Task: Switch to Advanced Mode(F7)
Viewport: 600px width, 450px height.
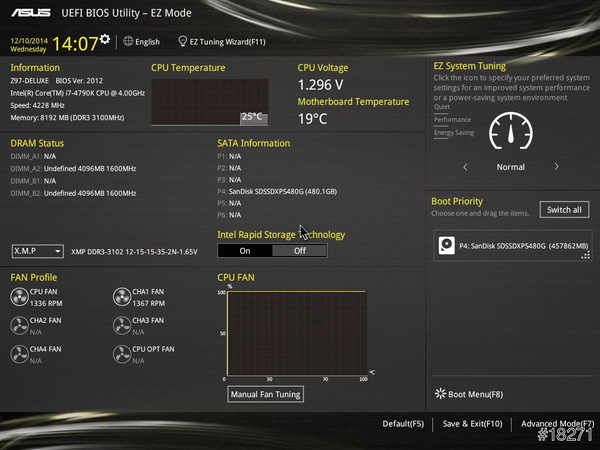Action: pyautogui.click(x=558, y=424)
